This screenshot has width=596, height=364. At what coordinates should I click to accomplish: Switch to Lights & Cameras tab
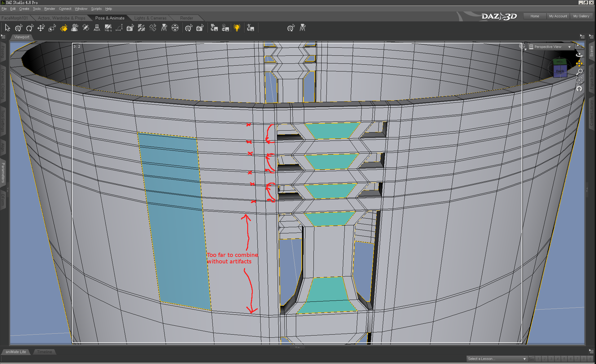click(x=150, y=18)
